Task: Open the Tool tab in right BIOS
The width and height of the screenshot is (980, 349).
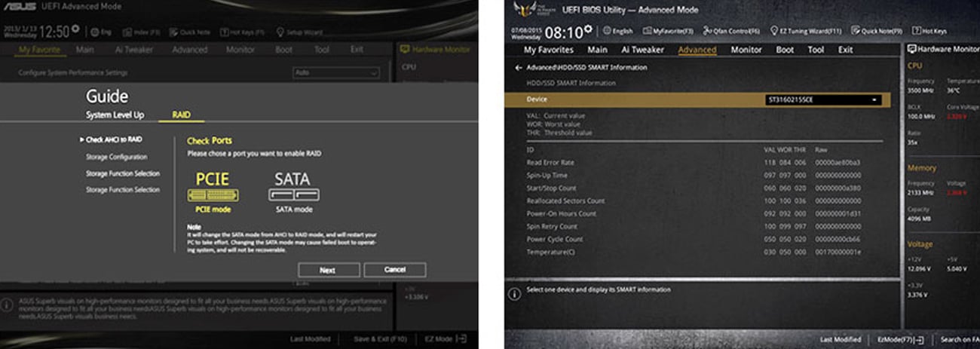Action: [x=816, y=50]
